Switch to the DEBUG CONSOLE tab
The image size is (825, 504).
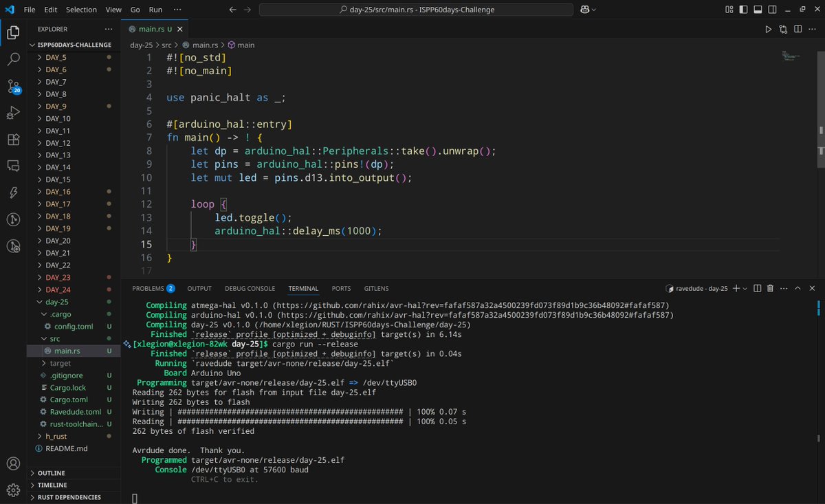pyautogui.click(x=250, y=289)
